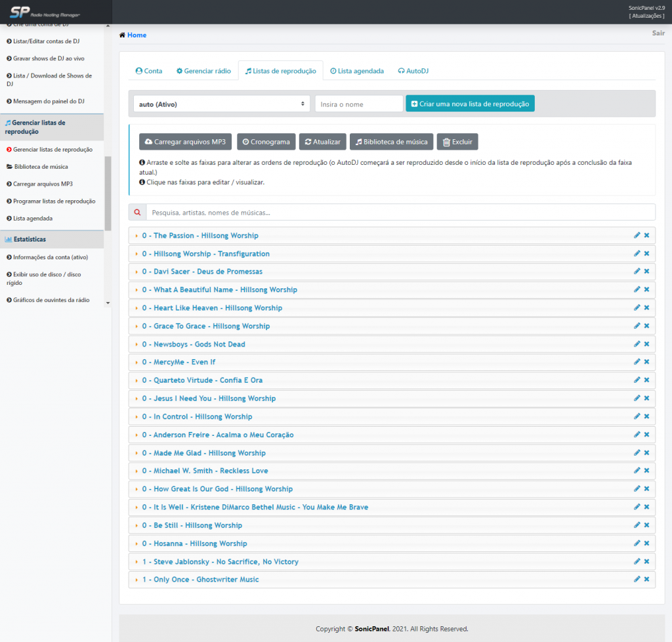Click the Excluir delete button
Screen dimensions: 672x642
(x=457, y=142)
